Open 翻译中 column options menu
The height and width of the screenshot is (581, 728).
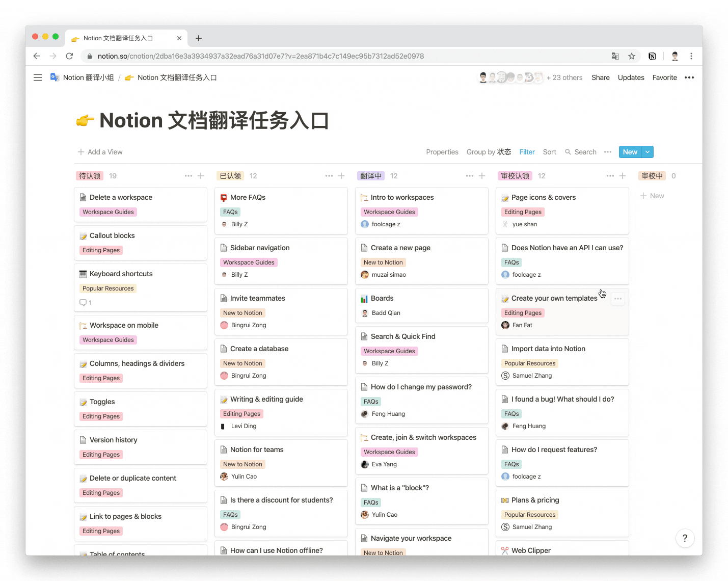[x=470, y=176]
